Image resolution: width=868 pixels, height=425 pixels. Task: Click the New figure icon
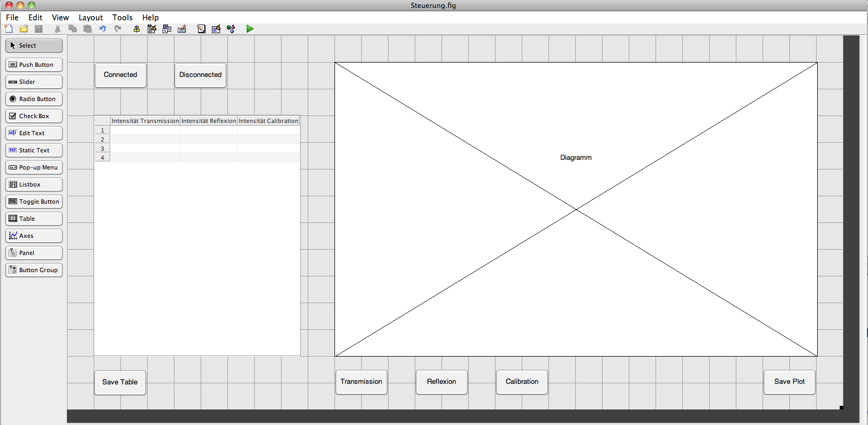[9, 29]
